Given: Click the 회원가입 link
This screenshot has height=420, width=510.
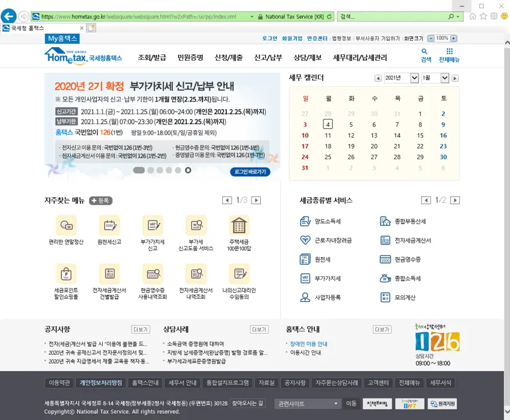Looking at the screenshot, I should click(292, 38).
